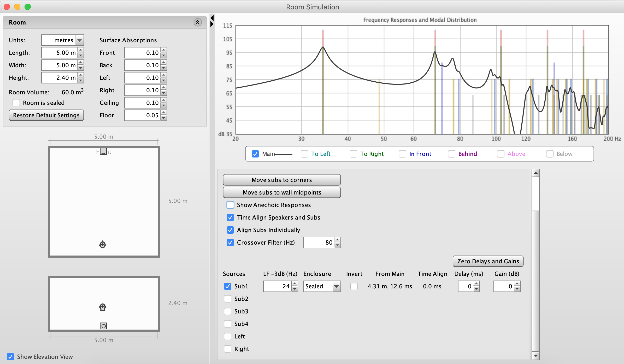Viewport: 624px width, 364px height.
Task: Click the left-pointing divider collapse arrow
Action: [x=212, y=18]
